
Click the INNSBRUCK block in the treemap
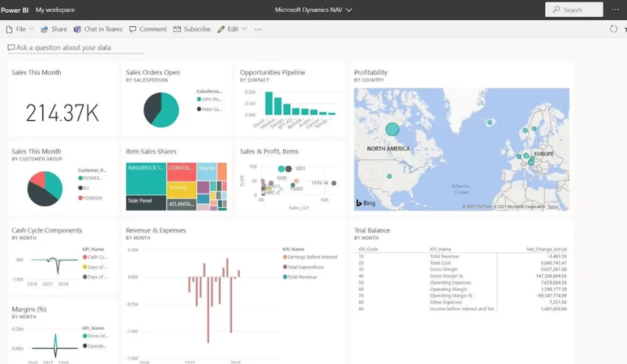(145, 177)
